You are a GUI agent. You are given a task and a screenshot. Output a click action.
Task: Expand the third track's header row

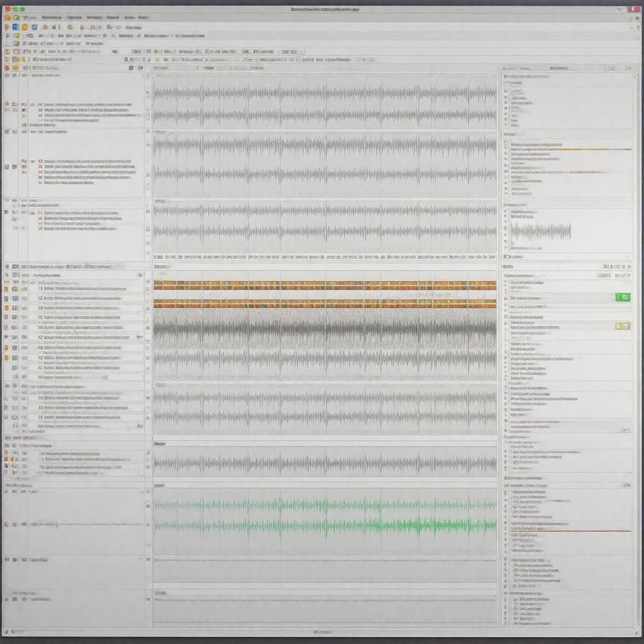(7, 203)
